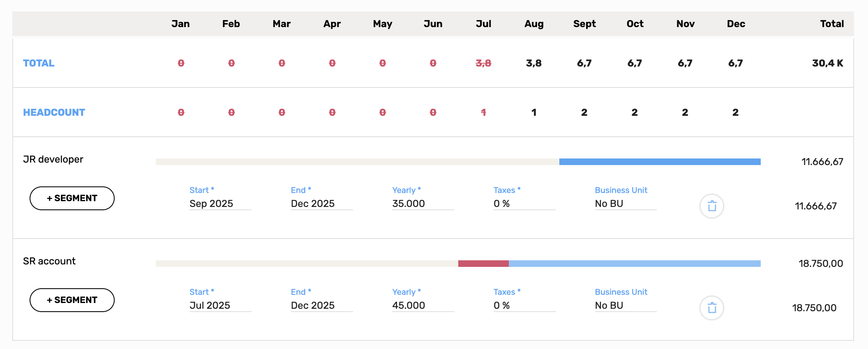Edit the JR developer Taxes percentage field
Viewport: 868px width, 349px height.
click(524, 204)
